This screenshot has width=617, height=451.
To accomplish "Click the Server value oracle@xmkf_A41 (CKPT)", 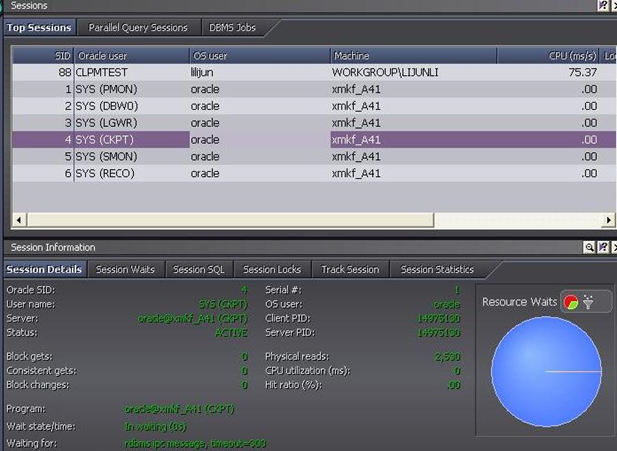I will coord(192,318).
